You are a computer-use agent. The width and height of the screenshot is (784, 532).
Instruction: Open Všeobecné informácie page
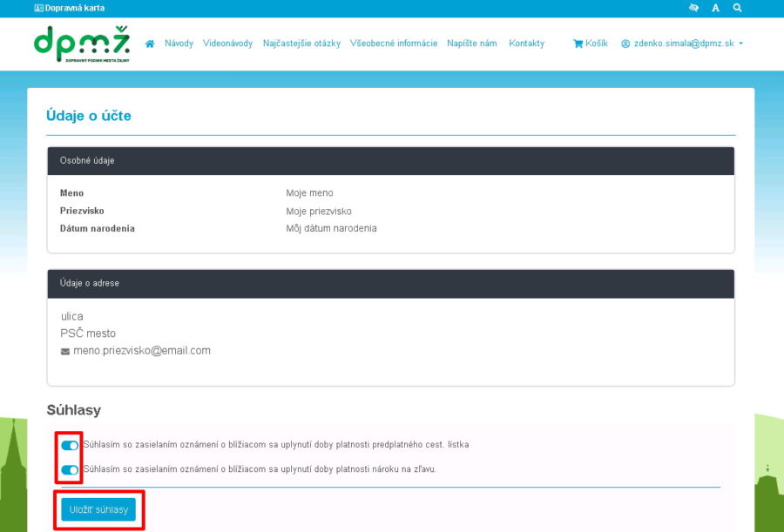pos(394,44)
